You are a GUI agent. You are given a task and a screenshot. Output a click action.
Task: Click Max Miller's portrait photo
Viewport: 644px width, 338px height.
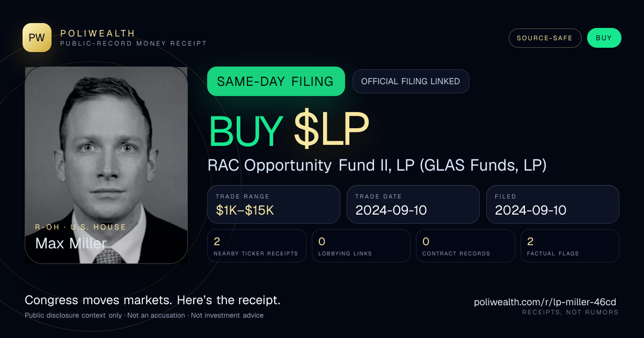(106, 165)
